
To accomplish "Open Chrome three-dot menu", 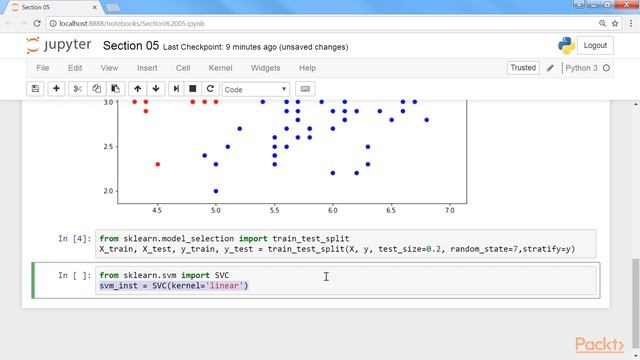I will 631,24.
